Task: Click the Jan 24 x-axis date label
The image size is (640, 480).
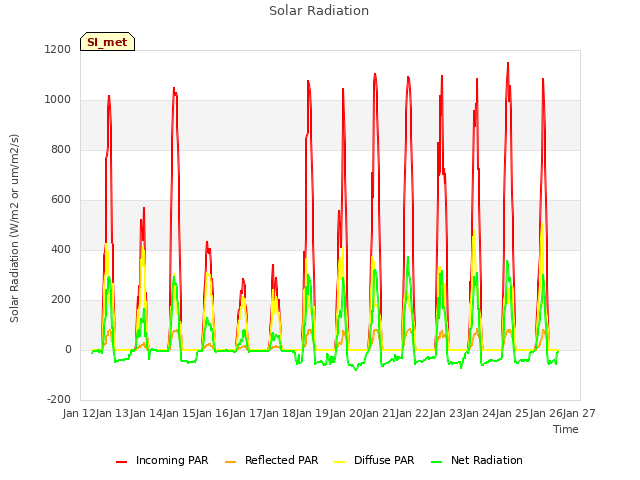Action: point(479,413)
